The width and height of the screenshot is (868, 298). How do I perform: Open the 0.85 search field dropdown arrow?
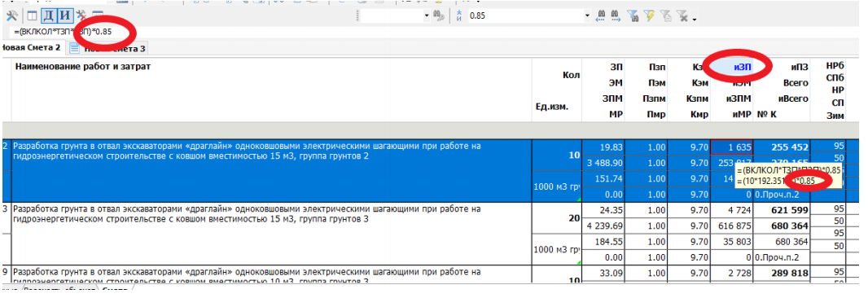pyautogui.click(x=587, y=16)
